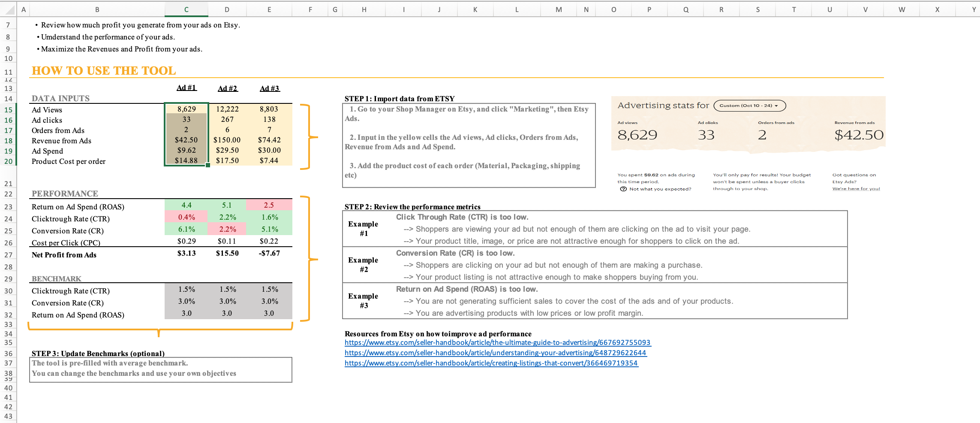Click the DATA INPUTS section label
Screen dimensions: 980x423
(60, 98)
